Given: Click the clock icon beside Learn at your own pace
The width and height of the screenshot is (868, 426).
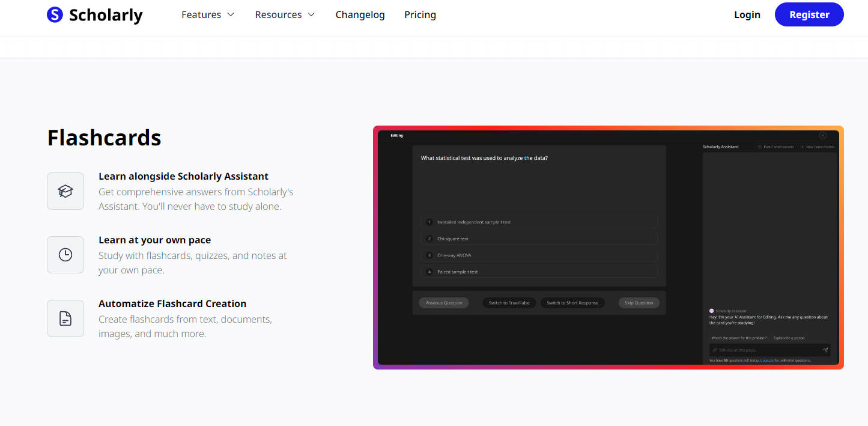Looking at the screenshot, I should point(65,255).
